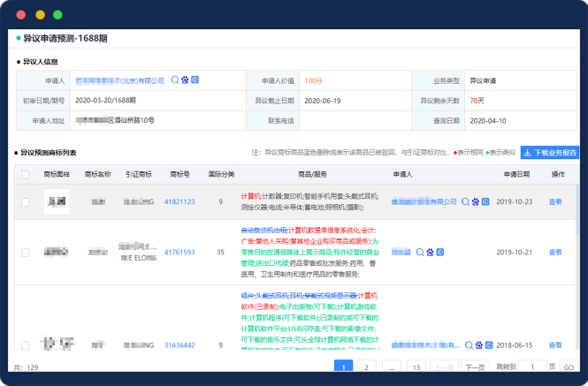Click the GO jump button
The width and height of the screenshot is (588, 386).
[569, 367]
